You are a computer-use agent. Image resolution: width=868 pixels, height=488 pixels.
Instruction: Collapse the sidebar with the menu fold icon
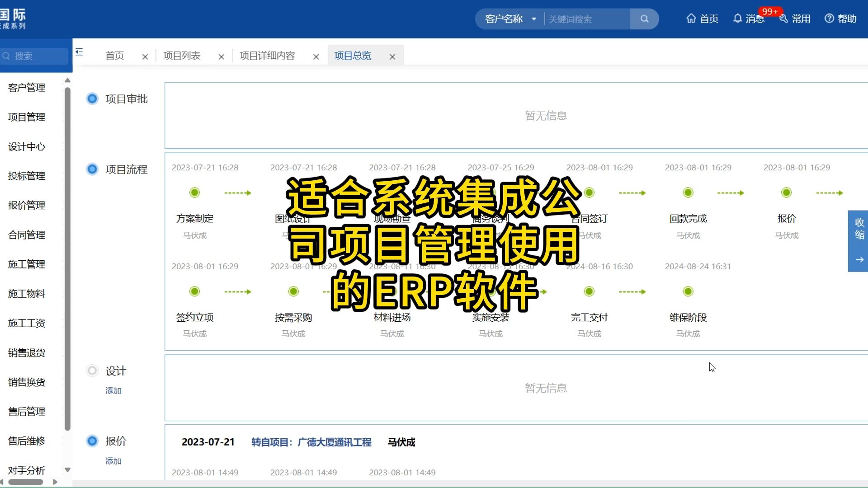[79, 52]
